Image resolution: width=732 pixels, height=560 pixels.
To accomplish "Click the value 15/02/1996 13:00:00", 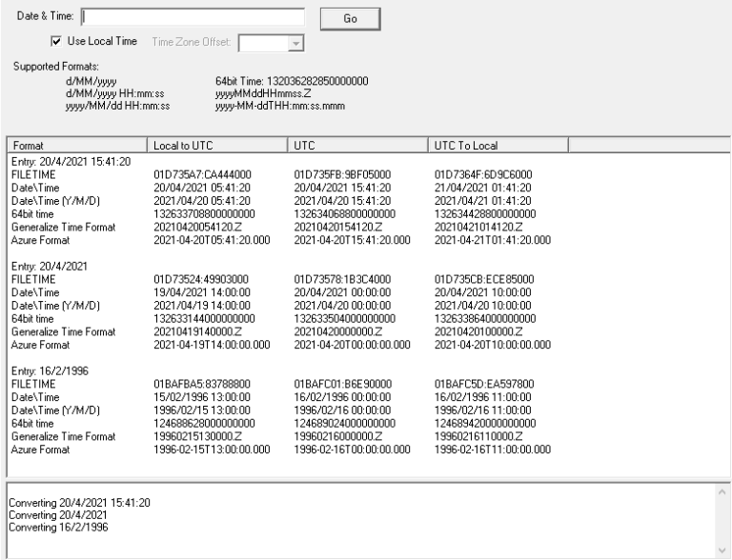I will click(x=202, y=396).
